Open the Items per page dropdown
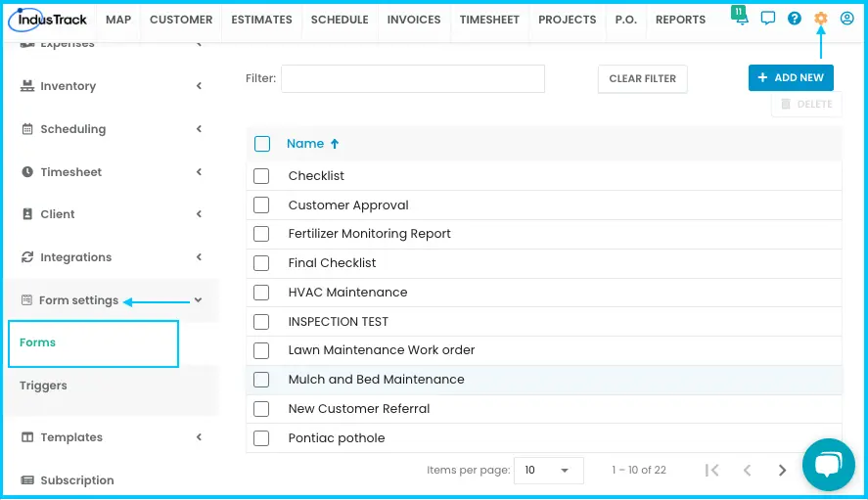This screenshot has height=500, width=868. click(x=548, y=470)
